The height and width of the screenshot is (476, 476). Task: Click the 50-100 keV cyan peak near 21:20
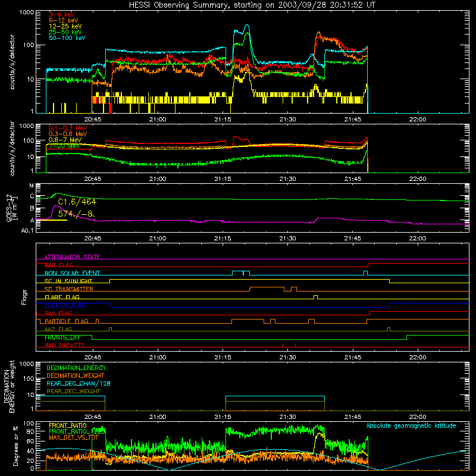(247, 26)
